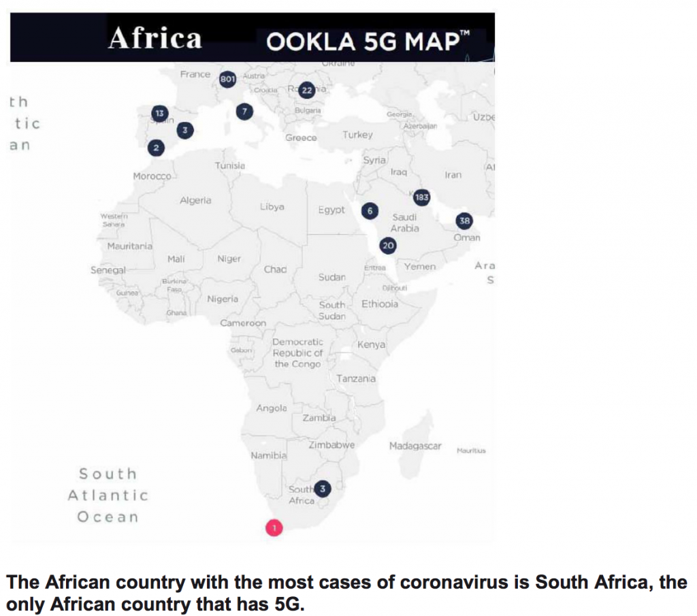The height and width of the screenshot is (616, 697).
Task: Click the 13 marker on Spain
Action: click(x=159, y=113)
